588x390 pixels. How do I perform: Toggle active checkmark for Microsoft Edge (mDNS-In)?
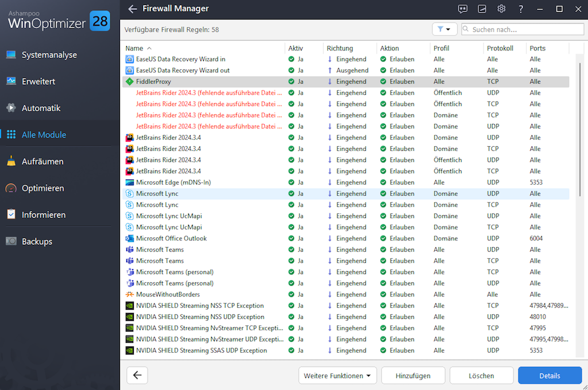(292, 182)
